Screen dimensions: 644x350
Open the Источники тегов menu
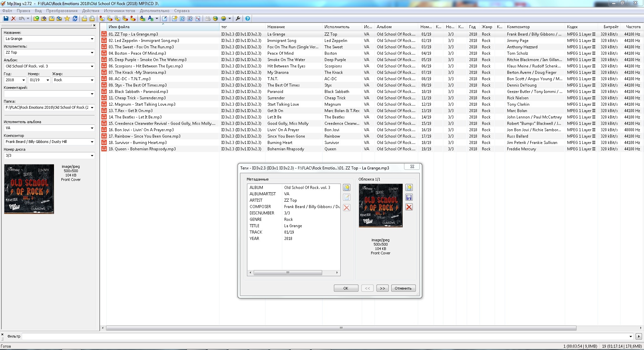(x=119, y=11)
